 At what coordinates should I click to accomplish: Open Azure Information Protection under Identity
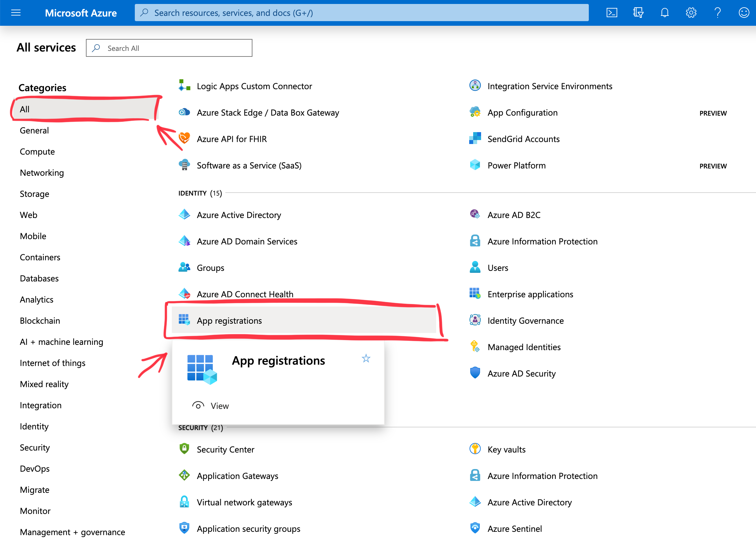pyautogui.click(x=542, y=241)
